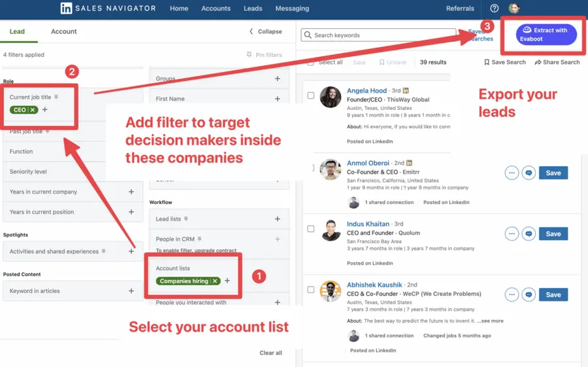This screenshot has width=588, height=367.
Task: Open Indus Khaitan's profile link
Action: click(368, 224)
